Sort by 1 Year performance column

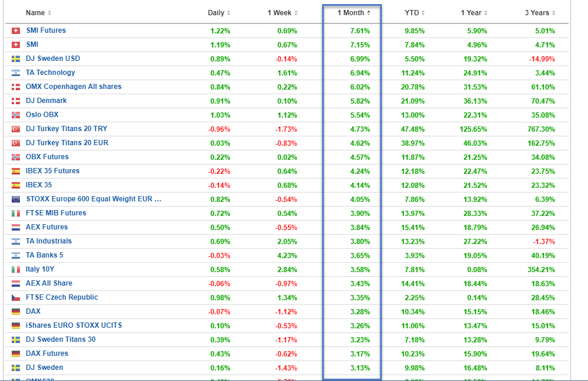[x=474, y=13]
